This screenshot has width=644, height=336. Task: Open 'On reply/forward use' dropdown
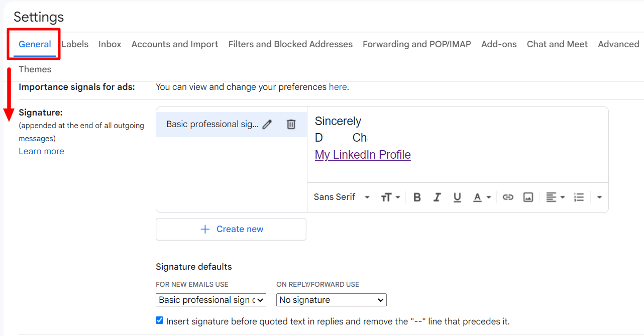click(331, 300)
